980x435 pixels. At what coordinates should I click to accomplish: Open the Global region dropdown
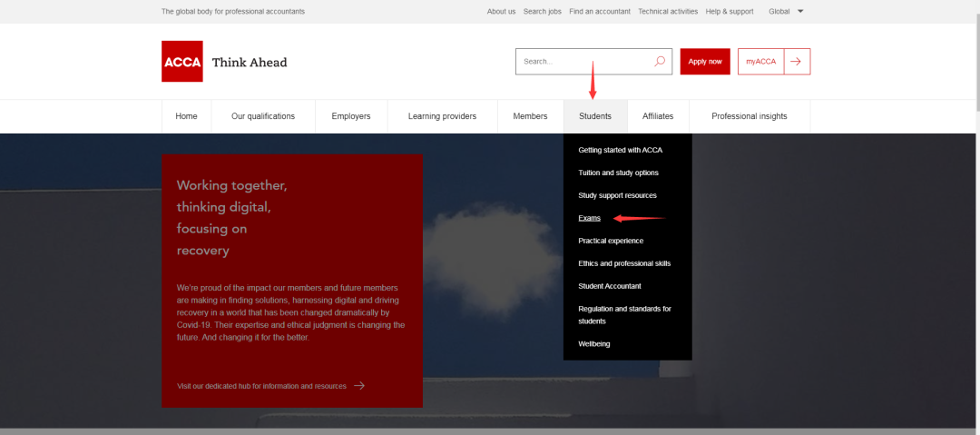tap(786, 11)
